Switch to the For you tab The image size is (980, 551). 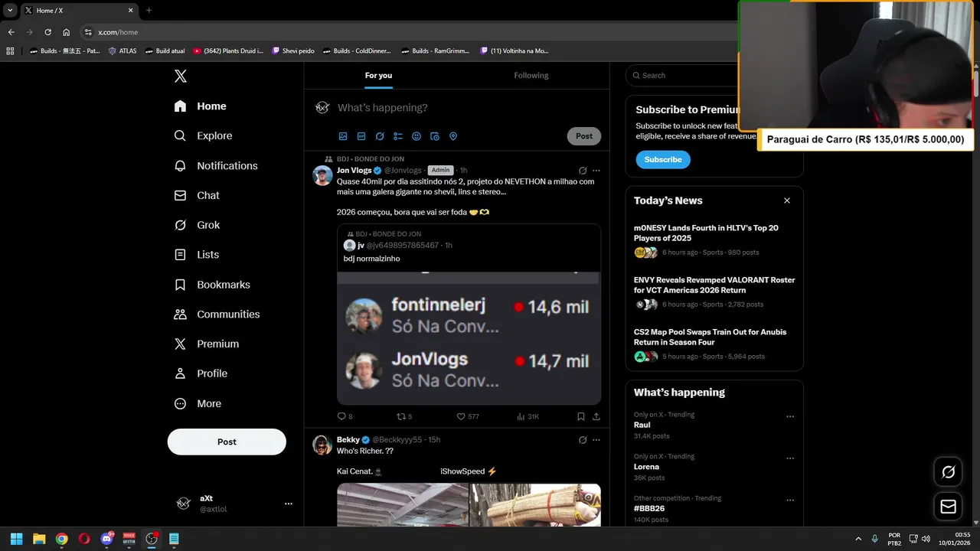[378, 75]
